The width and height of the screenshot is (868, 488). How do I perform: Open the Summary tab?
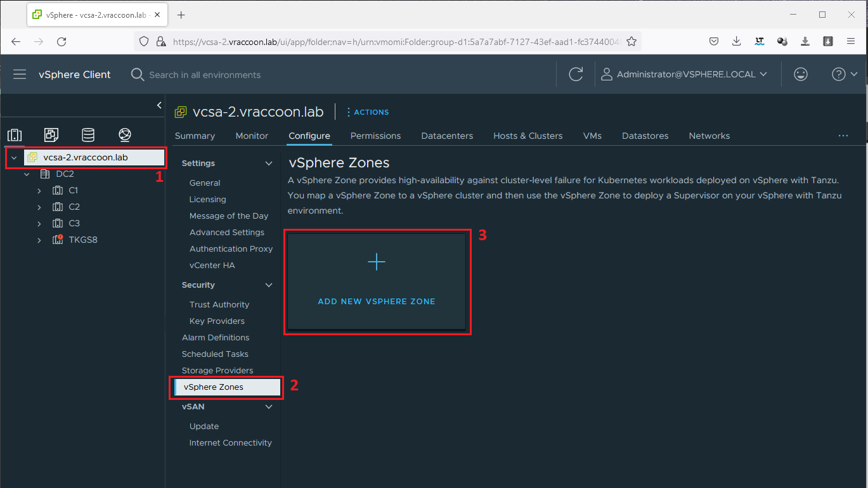click(195, 136)
